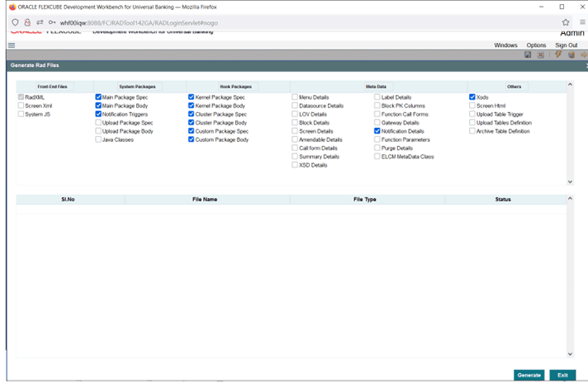Check Java Classes
Screen dimensions: 588x383
[98, 139]
